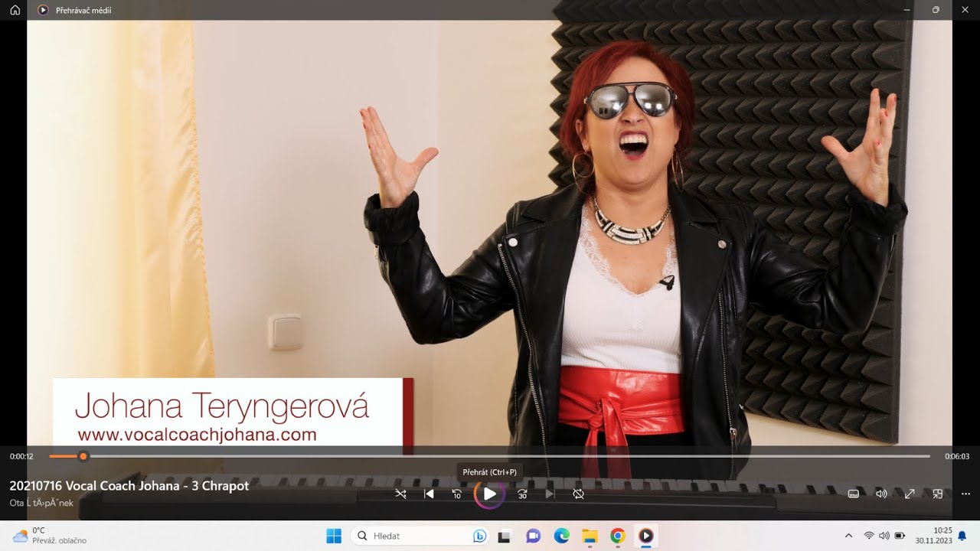This screenshot has width=980, height=551.
Task: Close the media player window
Action: point(965,10)
